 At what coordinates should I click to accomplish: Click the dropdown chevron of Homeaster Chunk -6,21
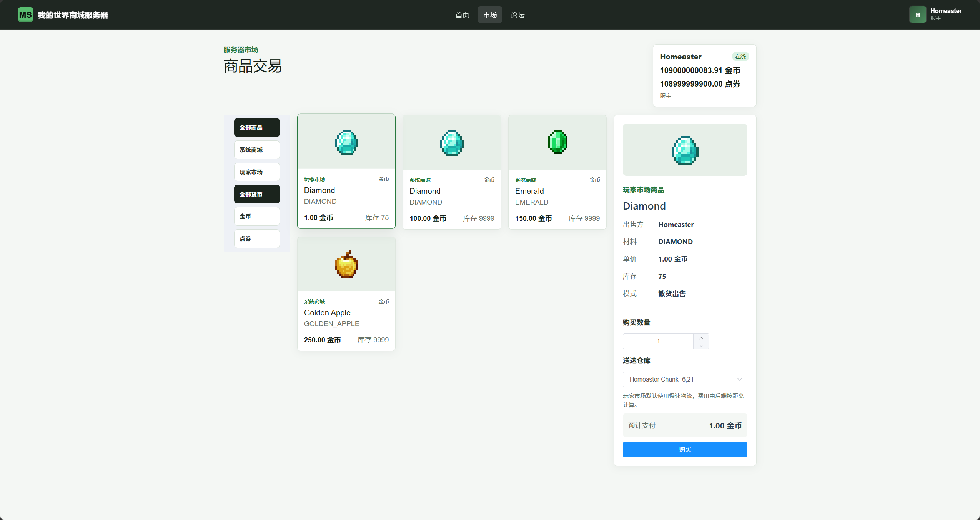(x=739, y=379)
